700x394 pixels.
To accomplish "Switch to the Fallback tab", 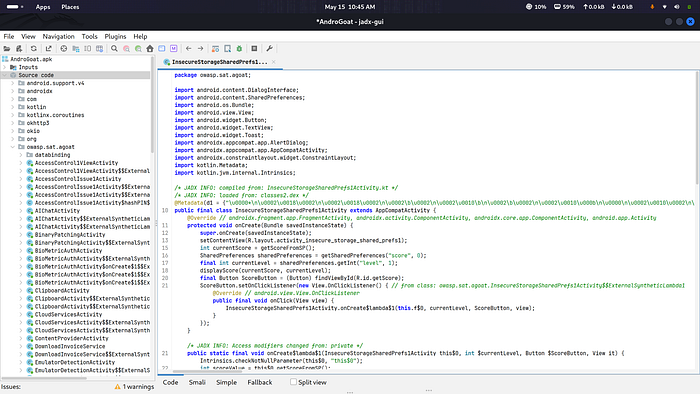I will (260, 382).
